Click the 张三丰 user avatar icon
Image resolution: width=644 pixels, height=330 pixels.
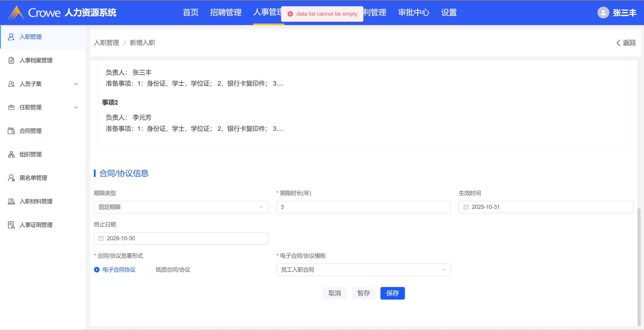[x=603, y=13]
